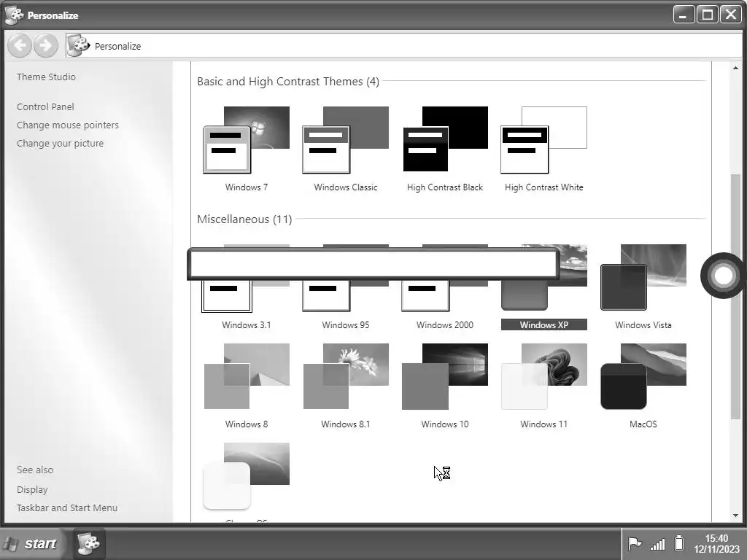Click the Personalize address bar text
Screen dimensions: 747x560
pyautogui.click(x=117, y=46)
